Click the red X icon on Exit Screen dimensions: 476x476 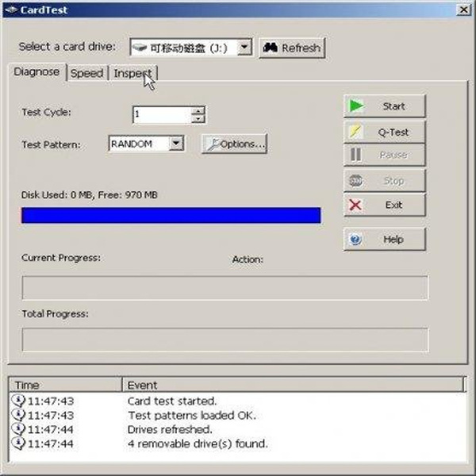[355, 205]
